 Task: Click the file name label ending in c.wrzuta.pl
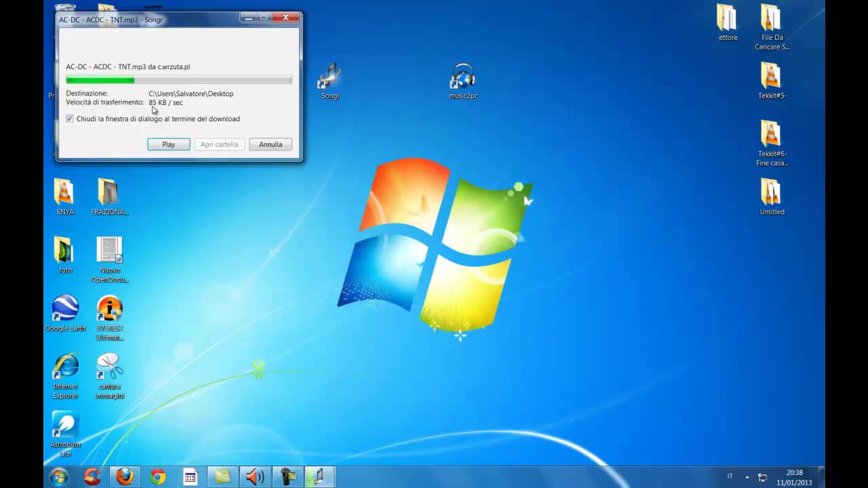tap(128, 66)
